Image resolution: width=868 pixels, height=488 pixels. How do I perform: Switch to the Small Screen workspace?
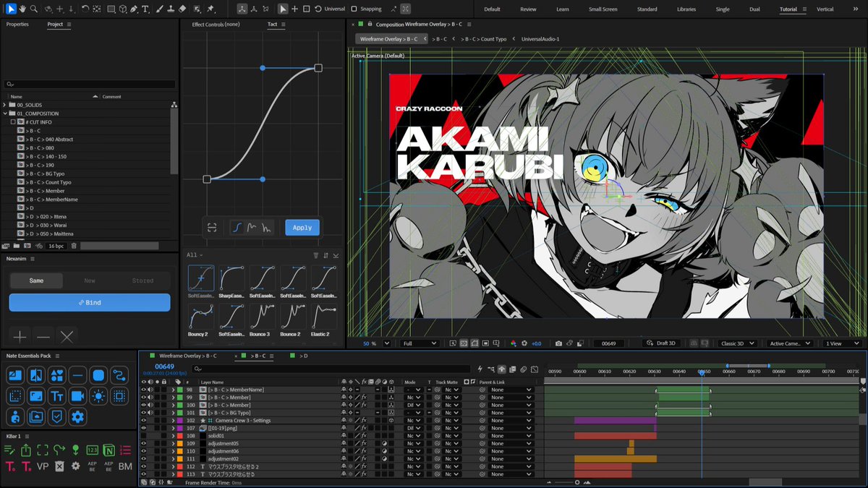[603, 9]
